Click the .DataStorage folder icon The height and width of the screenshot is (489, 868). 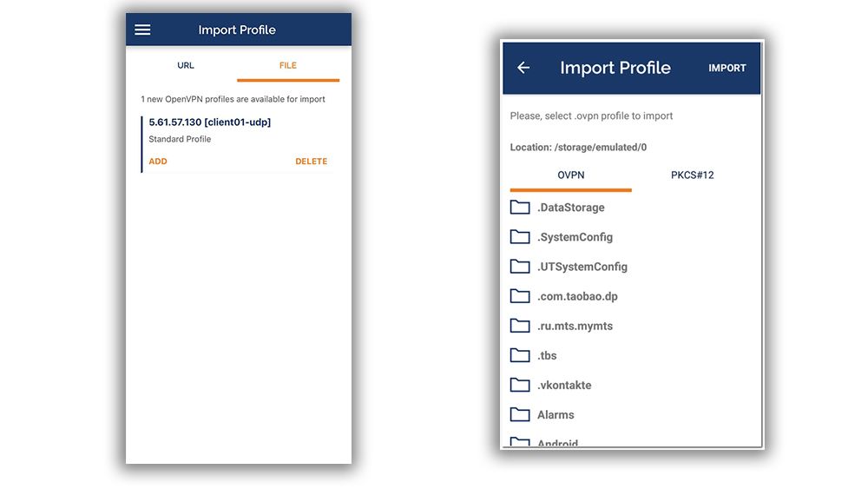tap(520, 208)
